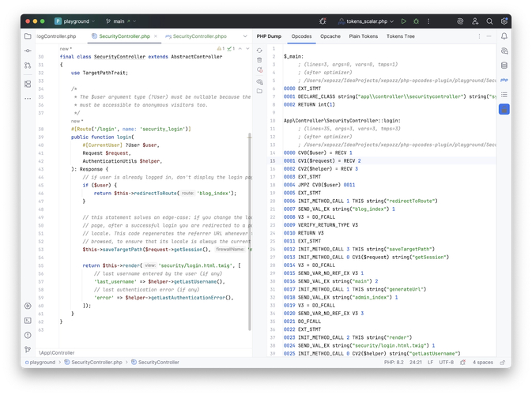Select SecurityController.php editor tab
This screenshot has width=532, height=395.
pos(125,36)
